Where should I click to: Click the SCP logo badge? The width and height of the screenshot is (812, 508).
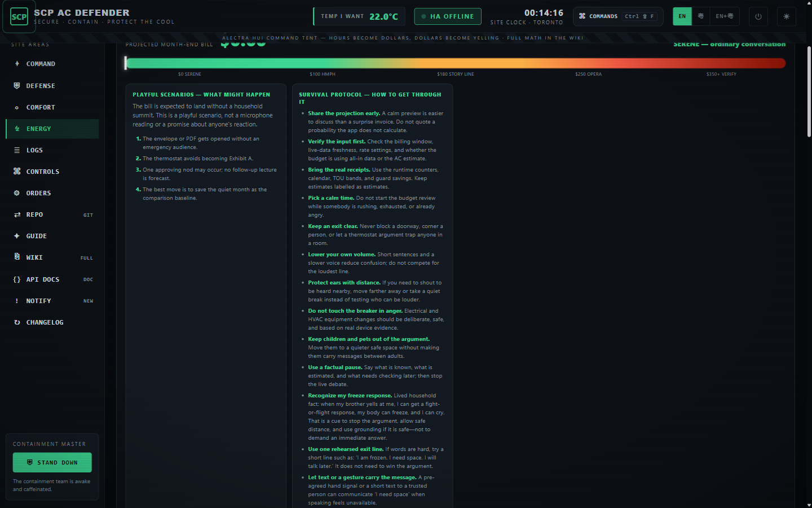click(x=19, y=17)
